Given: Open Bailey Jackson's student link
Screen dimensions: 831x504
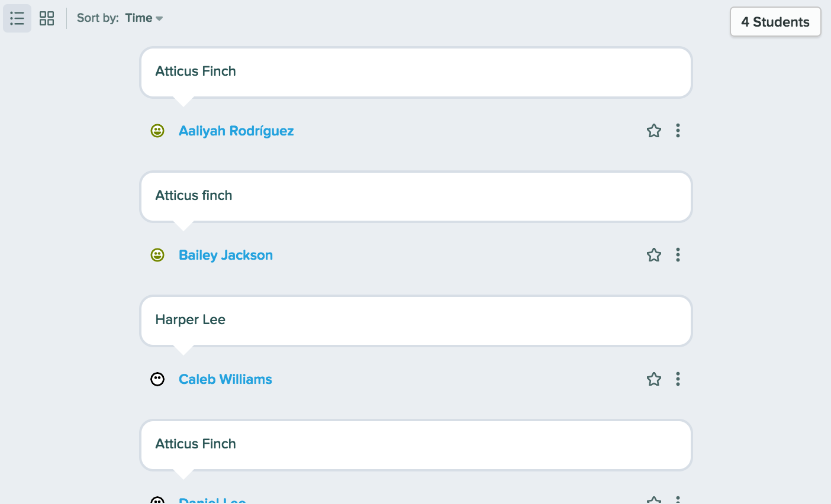Looking at the screenshot, I should 226,255.
